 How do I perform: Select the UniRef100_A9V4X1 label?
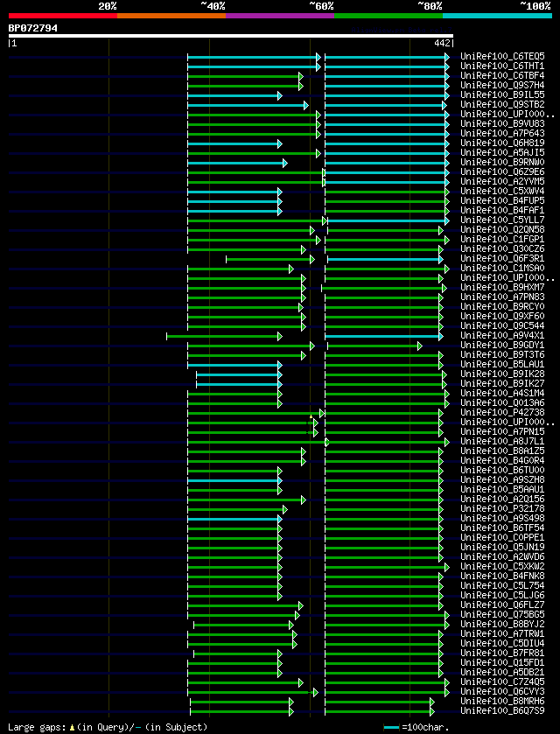(502, 335)
